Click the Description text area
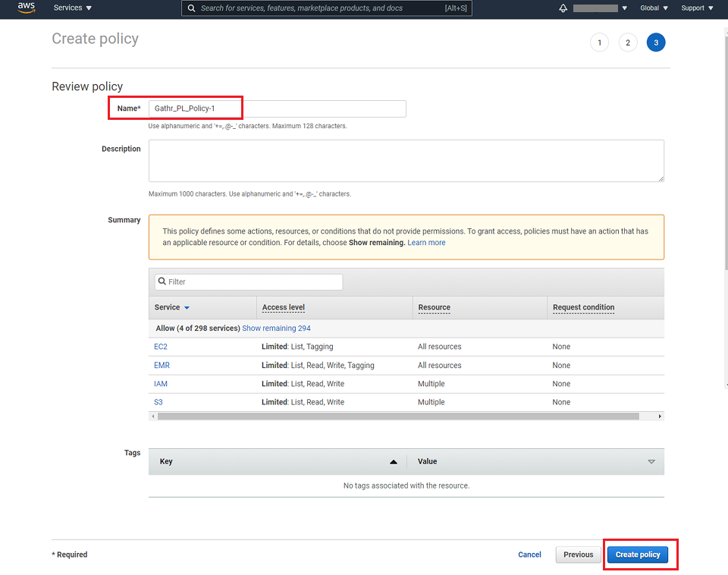This screenshot has width=728, height=575. pyautogui.click(x=406, y=160)
